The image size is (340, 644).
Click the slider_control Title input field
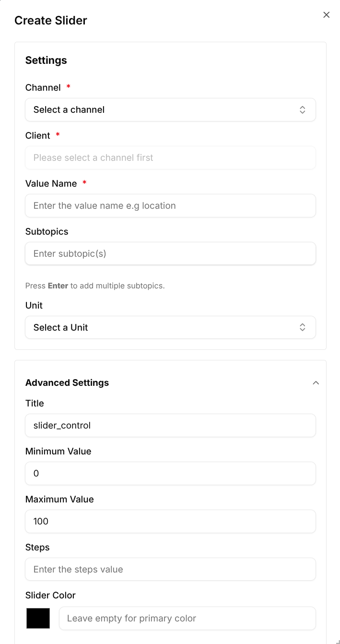[x=170, y=425]
